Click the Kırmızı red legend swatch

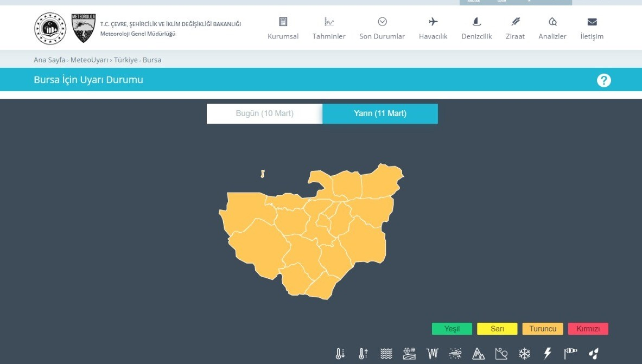(x=588, y=329)
